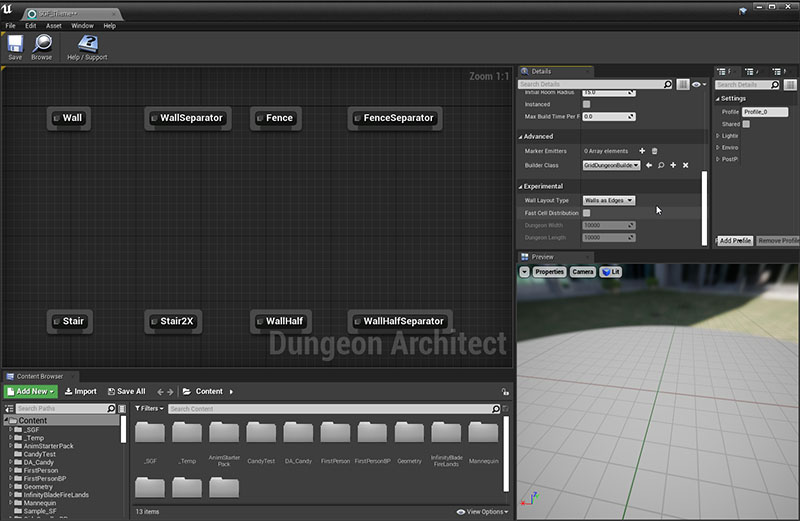800x521 pixels.
Task: Create new Builder Class with plus icon
Action: coord(673,165)
